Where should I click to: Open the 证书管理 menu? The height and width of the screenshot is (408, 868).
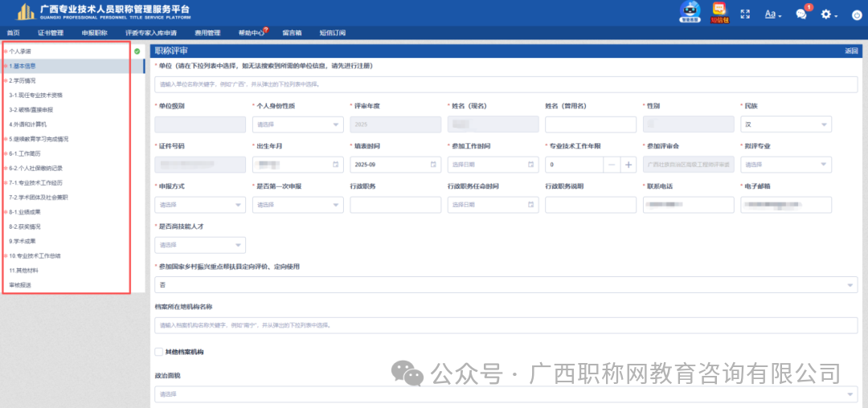(x=51, y=33)
